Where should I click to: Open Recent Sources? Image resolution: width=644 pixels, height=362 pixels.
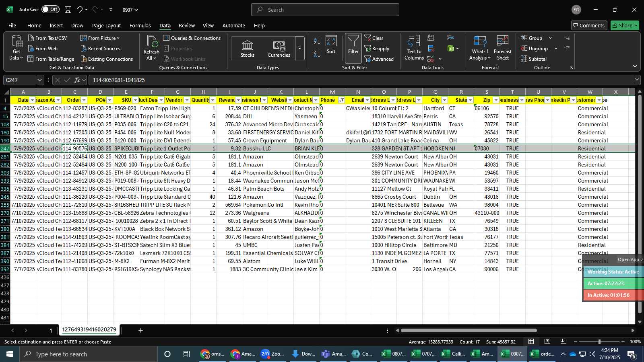tap(100, 48)
